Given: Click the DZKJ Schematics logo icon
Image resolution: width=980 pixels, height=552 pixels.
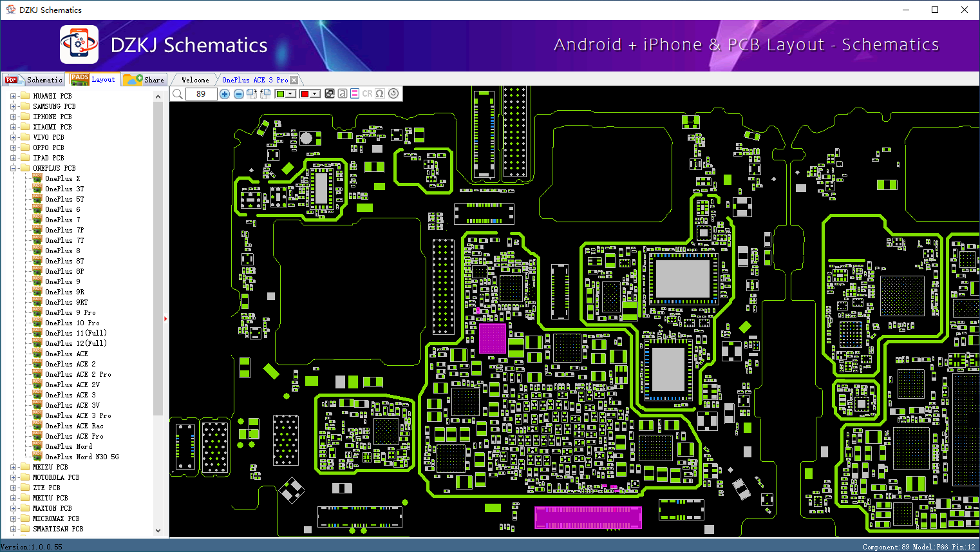Looking at the screenshot, I should 79,44.
